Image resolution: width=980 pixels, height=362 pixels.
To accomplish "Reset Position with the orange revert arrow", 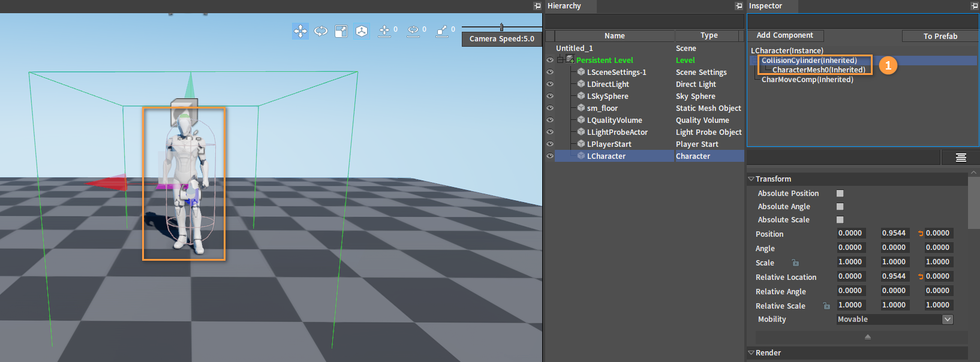I will (921, 233).
